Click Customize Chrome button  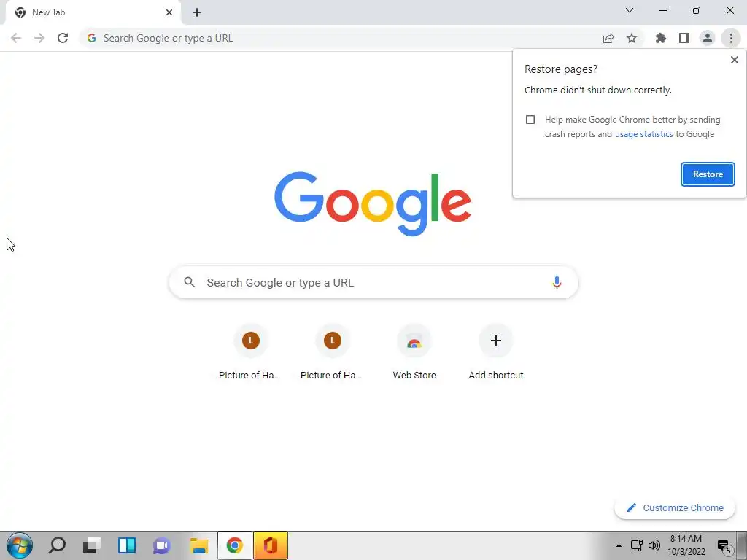(675, 507)
